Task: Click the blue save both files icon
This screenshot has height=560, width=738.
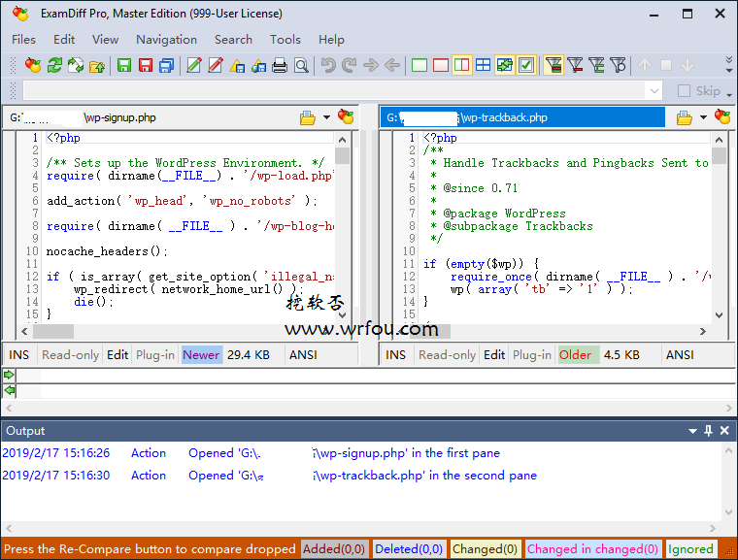Action: tap(167, 65)
